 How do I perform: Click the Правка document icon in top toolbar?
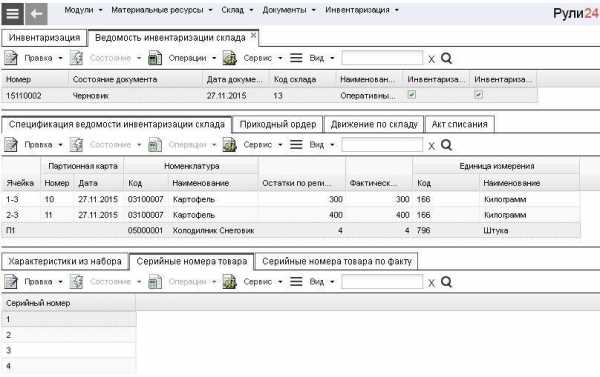[x=11, y=58]
